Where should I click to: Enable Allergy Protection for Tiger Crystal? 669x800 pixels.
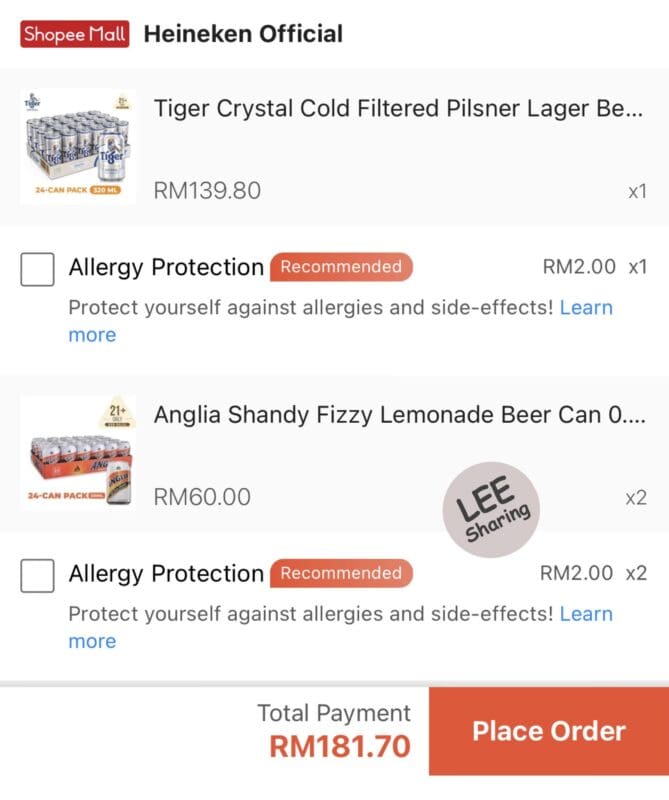pos(37,269)
